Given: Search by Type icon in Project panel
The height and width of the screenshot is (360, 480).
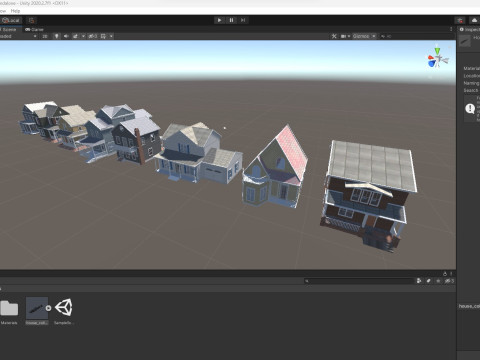Looking at the screenshot, I should (419, 281).
